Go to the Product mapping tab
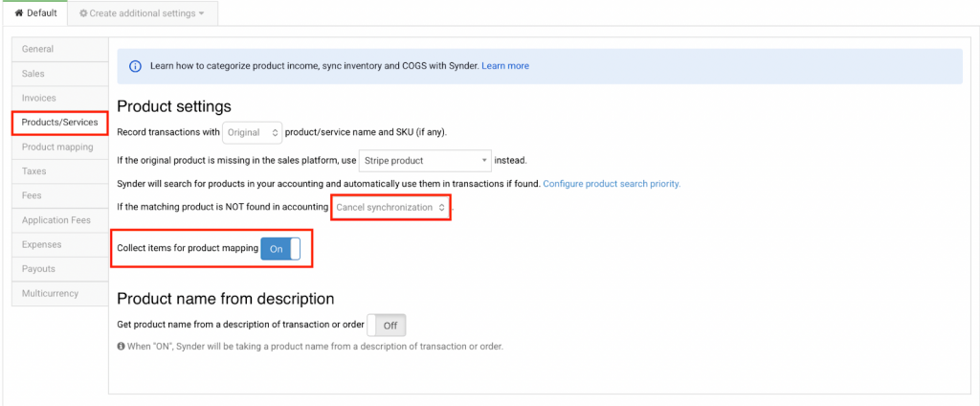 point(57,147)
